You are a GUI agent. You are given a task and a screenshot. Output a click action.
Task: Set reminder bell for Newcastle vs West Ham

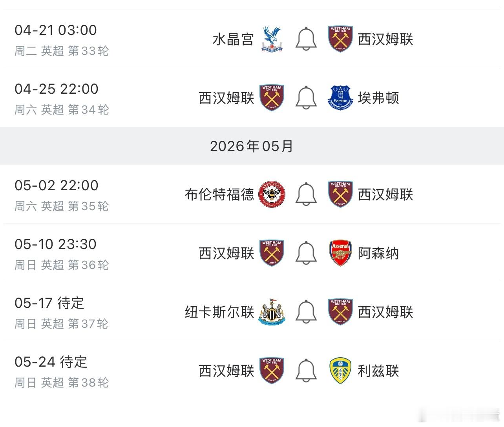point(306,312)
